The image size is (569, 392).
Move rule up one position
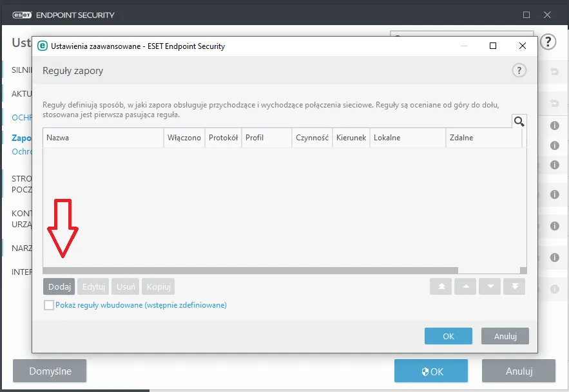(466, 286)
